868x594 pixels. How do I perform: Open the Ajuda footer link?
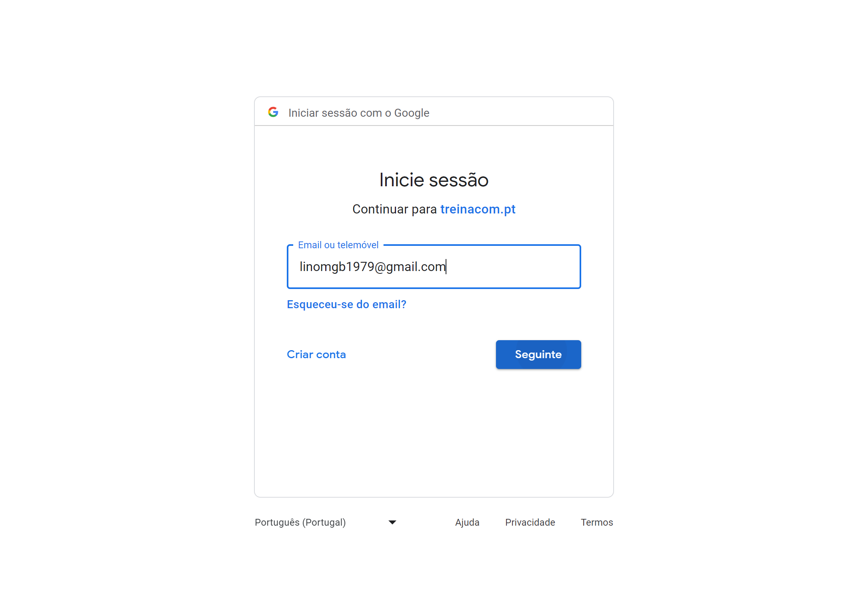(467, 522)
